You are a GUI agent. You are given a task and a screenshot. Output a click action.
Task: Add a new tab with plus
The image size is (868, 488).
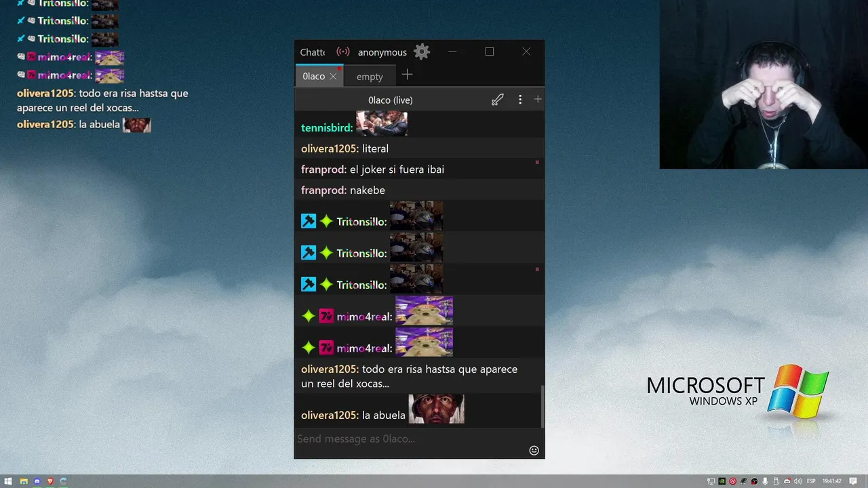[407, 75]
